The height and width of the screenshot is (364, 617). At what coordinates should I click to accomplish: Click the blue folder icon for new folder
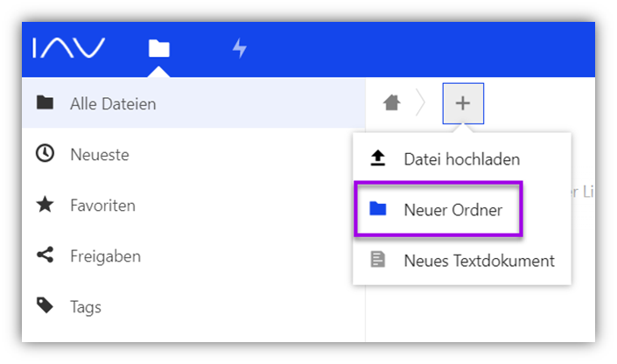pyautogui.click(x=378, y=209)
